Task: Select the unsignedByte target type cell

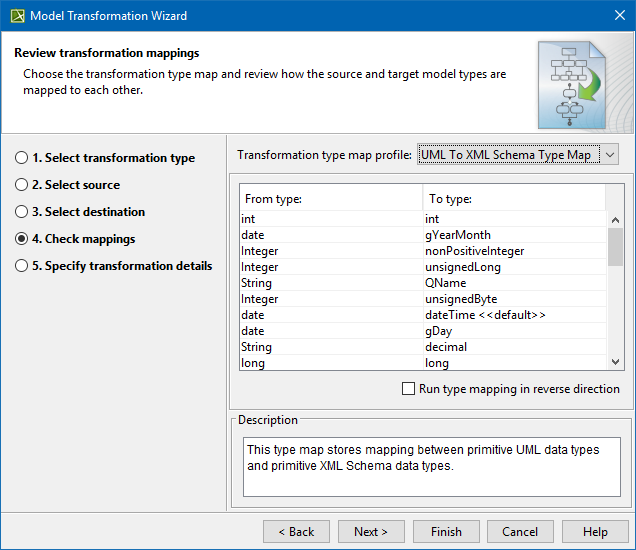Action: pos(515,299)
